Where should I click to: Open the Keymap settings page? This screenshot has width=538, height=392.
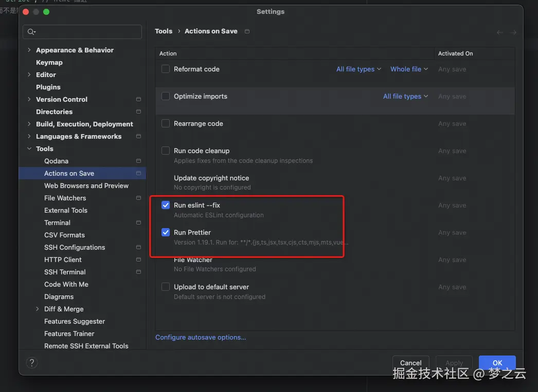tap(49, 62)
